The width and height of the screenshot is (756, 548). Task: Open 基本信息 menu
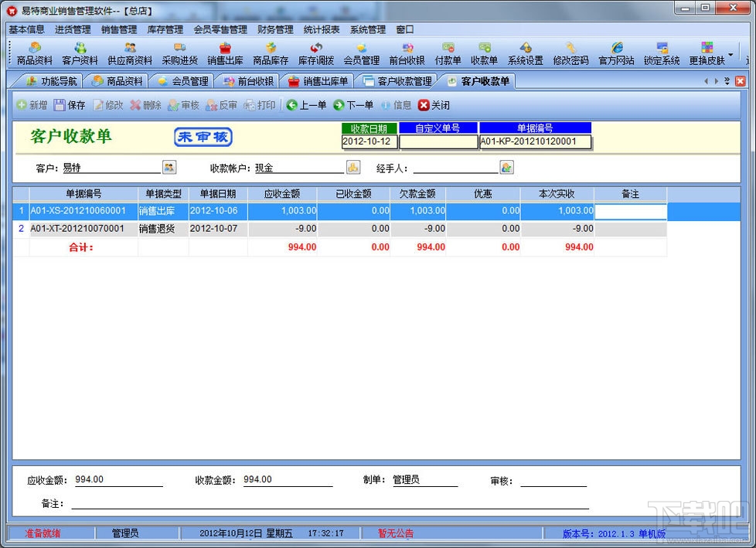[26, 29]
